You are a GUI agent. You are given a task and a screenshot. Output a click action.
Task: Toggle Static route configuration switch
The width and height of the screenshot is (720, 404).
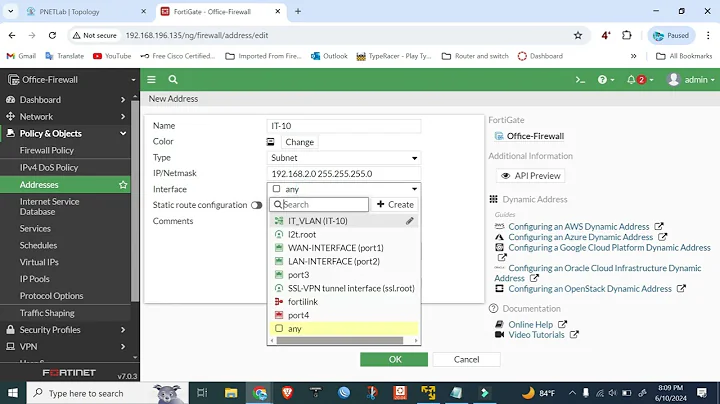257,205
